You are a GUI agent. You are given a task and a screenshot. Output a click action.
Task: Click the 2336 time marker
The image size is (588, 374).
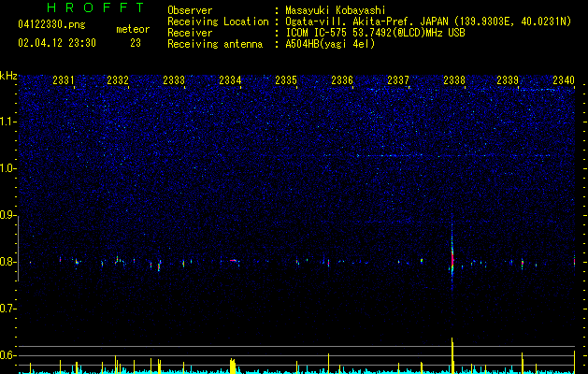coord(342,80)
